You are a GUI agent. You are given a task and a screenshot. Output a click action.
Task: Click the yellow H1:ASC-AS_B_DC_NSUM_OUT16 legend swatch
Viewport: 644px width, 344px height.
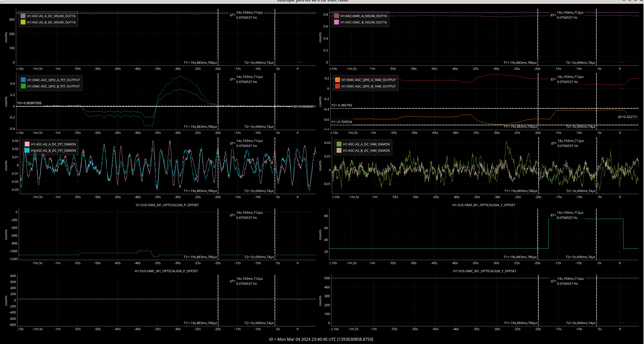click(23, 22)
